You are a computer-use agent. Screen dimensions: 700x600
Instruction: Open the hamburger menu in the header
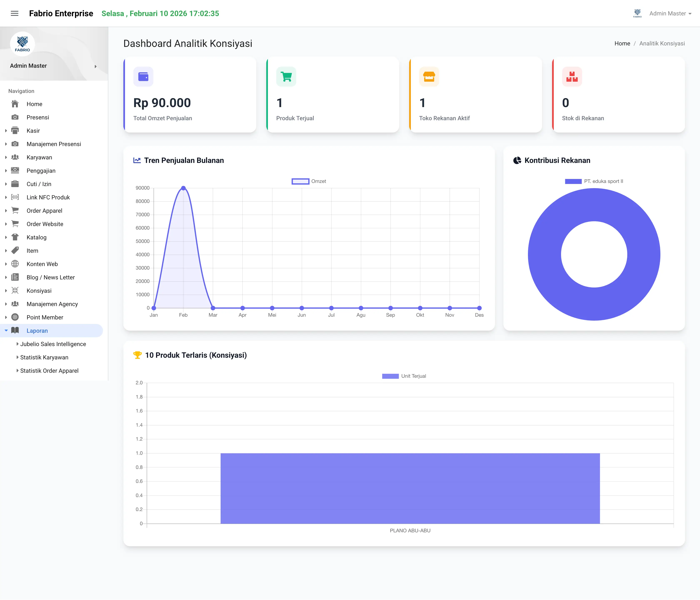tap(15, 14)
